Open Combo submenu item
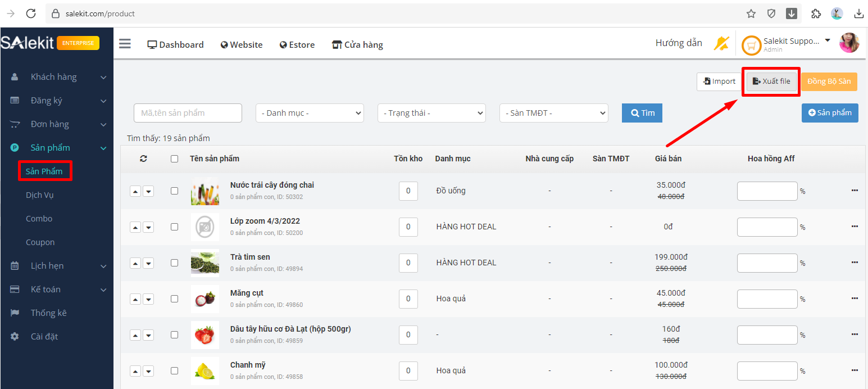The width and height of the screenshot is (868, 389). tap(39, 219)
